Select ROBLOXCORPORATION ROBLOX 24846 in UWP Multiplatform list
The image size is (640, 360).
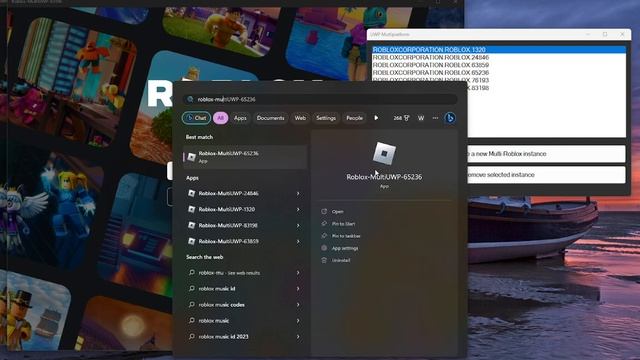click(499, 57)
